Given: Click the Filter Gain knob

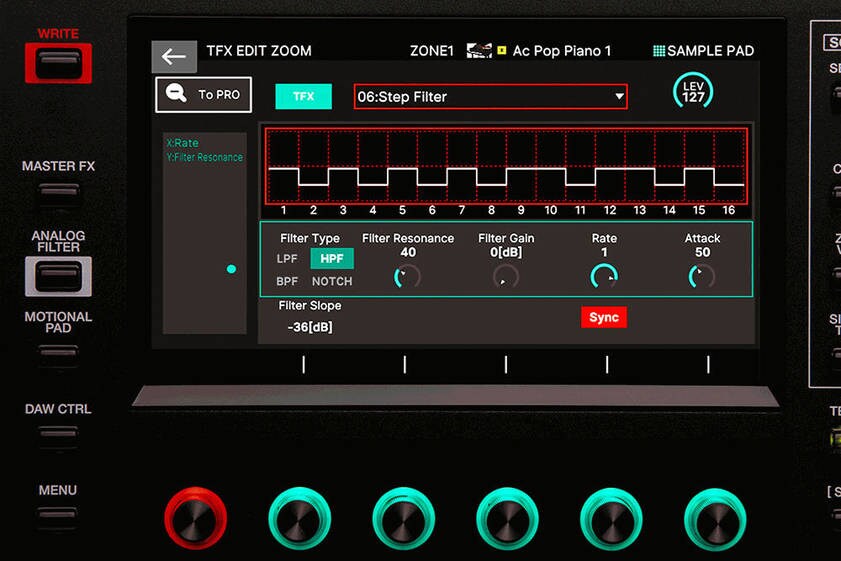Looking at the screenshot, I should [x=506, y=277].
